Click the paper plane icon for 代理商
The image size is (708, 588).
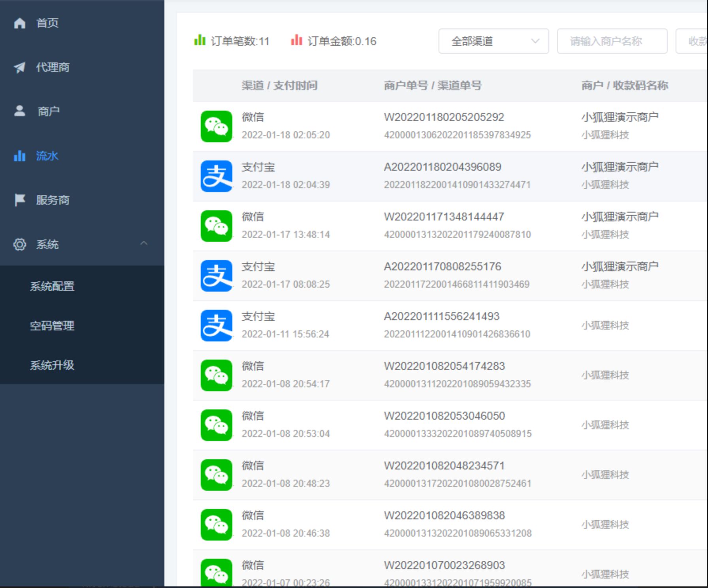point(19,68)
